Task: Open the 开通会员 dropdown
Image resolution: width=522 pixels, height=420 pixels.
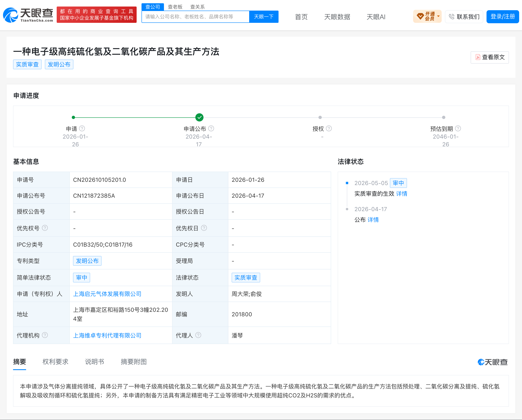Action: [x=427, y=17]
